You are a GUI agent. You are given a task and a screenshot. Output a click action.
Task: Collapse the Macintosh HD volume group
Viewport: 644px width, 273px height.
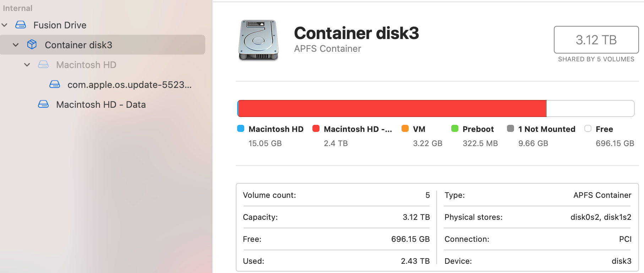click(27, 65)
